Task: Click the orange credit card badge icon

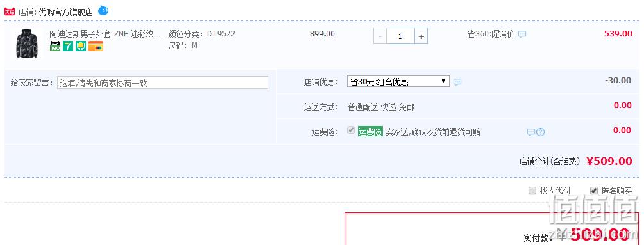Action: pyautogui.click(x=95, y=46)
